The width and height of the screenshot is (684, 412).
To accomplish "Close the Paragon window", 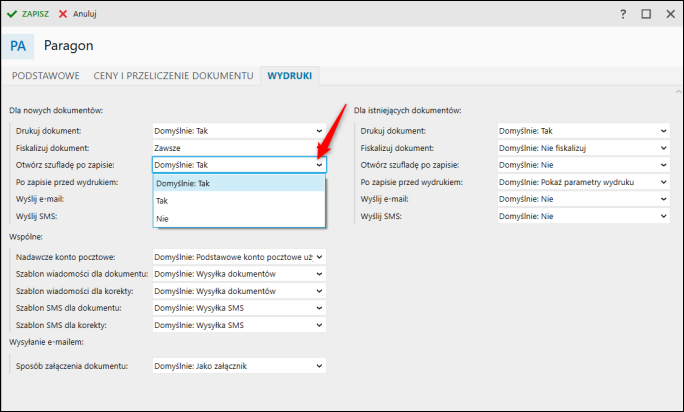I will pyautogui.click(x=670, y=14).
